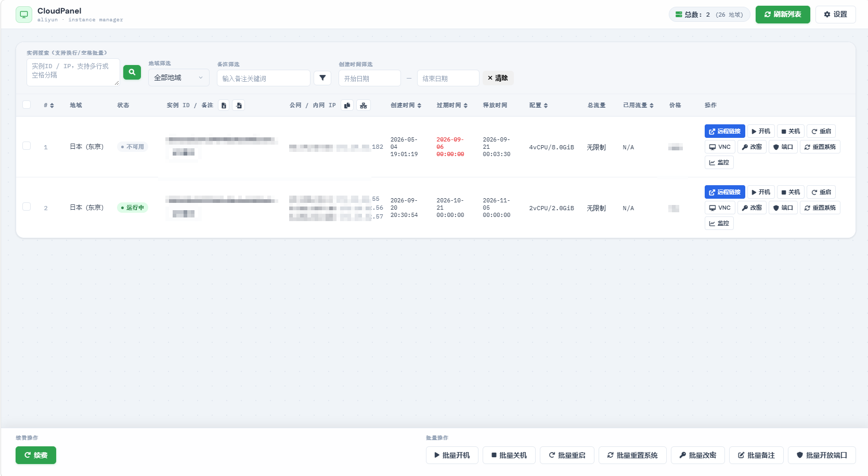This screenshot has height=476, width=868.
Task: Click 重置系统 in row 2
Action: pos(820,208)
